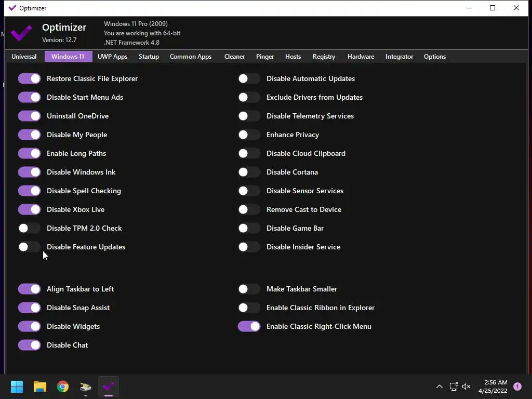Open the clock and date panel
The width and height of the screenshot is (532, 399).
(493, 387)
